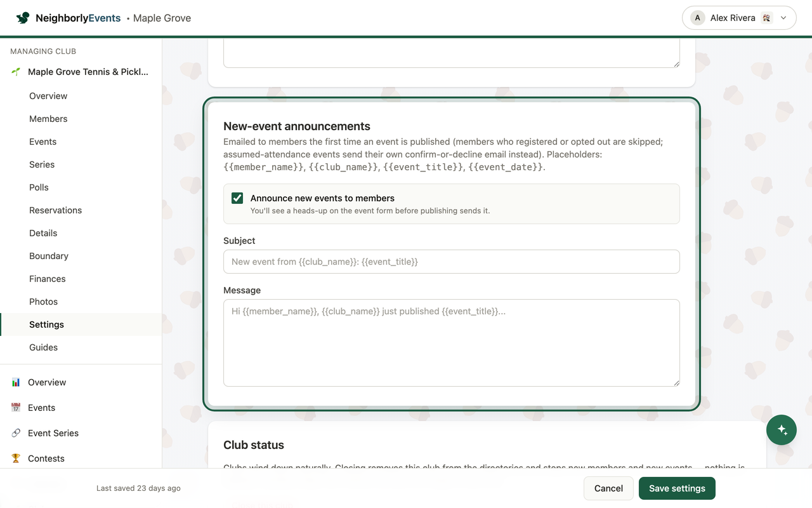Open the sparkle assistant floating button

tap(782, 430)
